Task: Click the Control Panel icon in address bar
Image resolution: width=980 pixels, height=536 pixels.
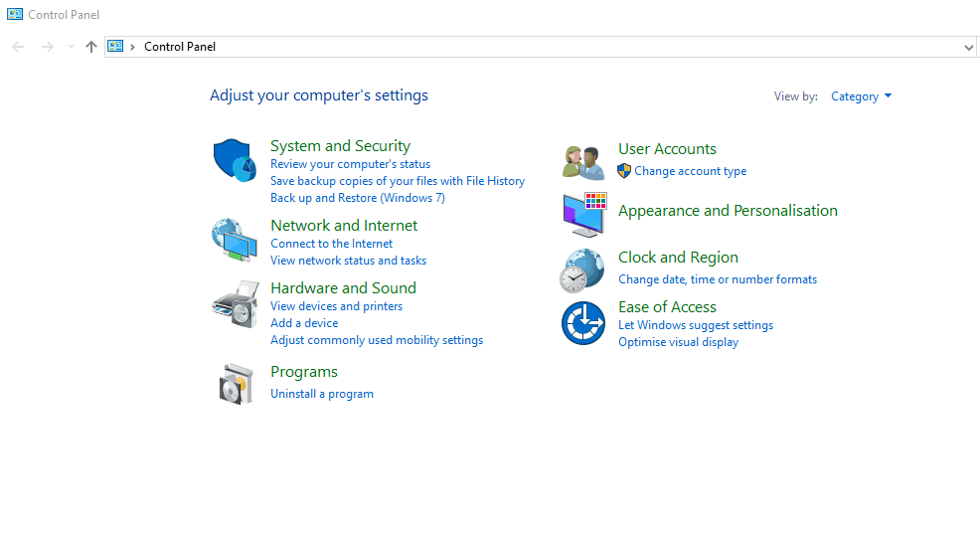Action: 115,47
